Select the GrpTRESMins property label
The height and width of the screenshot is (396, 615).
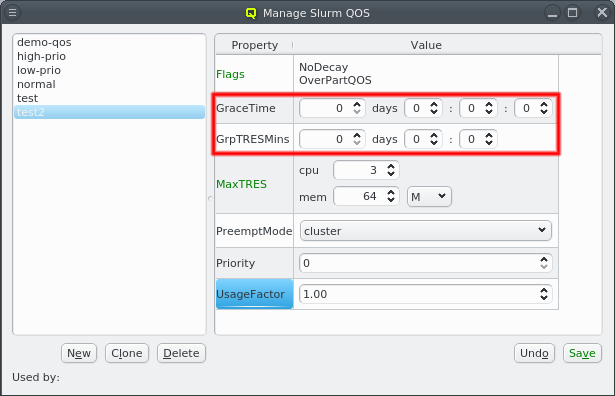[x=253, y=139]
